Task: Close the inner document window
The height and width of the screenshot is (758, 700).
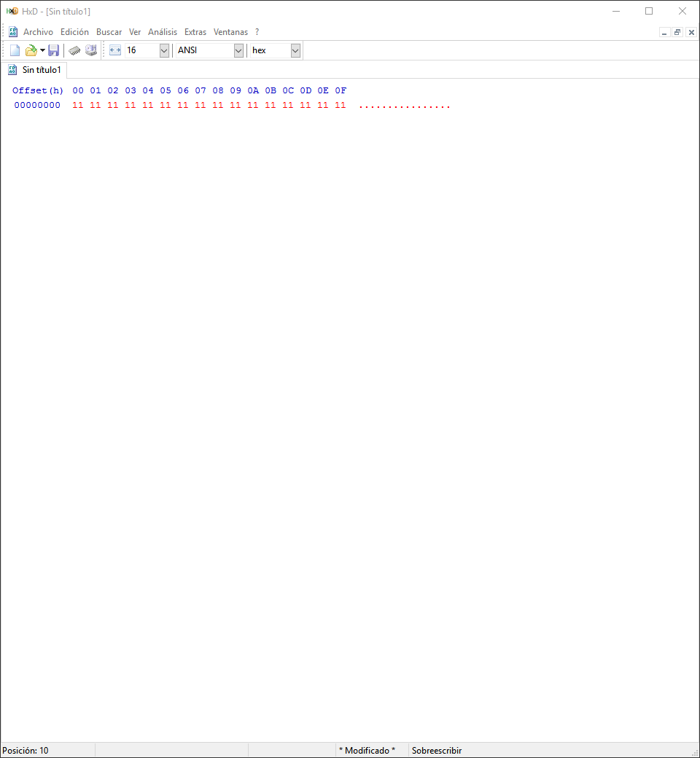Action: [691, 32]
